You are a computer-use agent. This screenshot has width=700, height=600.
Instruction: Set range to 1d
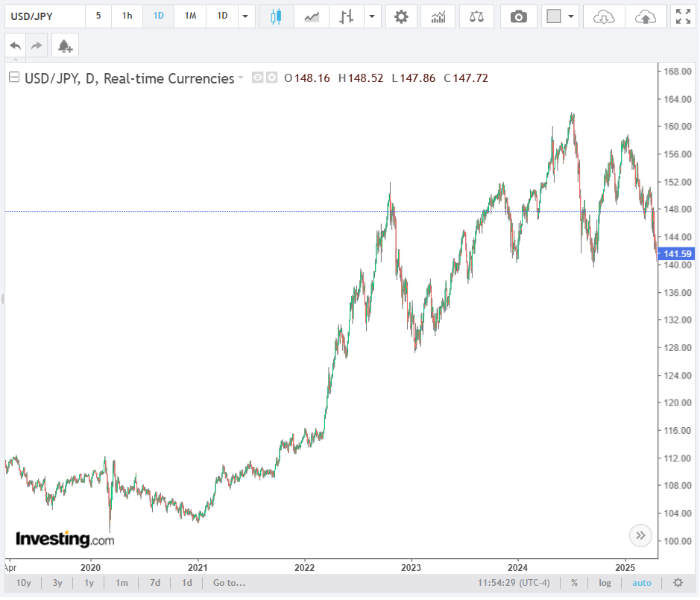[186, 583]
